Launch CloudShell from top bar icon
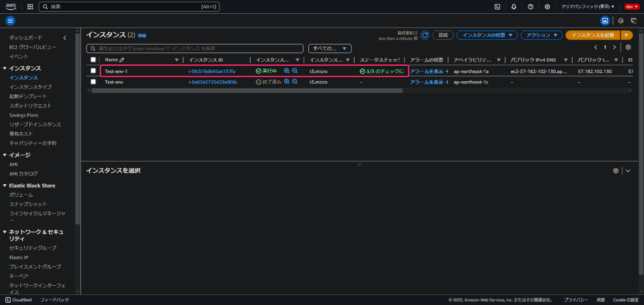The height and width of the screenshot is (305, 644). tap(497, 6)
